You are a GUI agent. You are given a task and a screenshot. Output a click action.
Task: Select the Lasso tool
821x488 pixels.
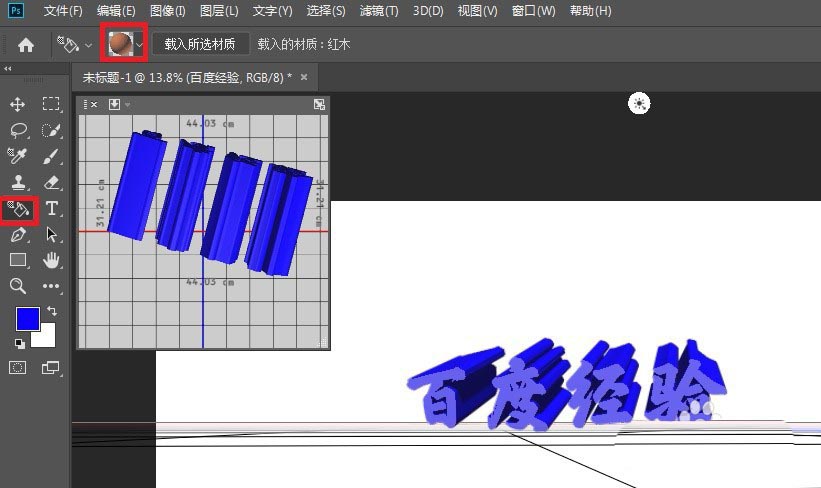pos(18,130)
